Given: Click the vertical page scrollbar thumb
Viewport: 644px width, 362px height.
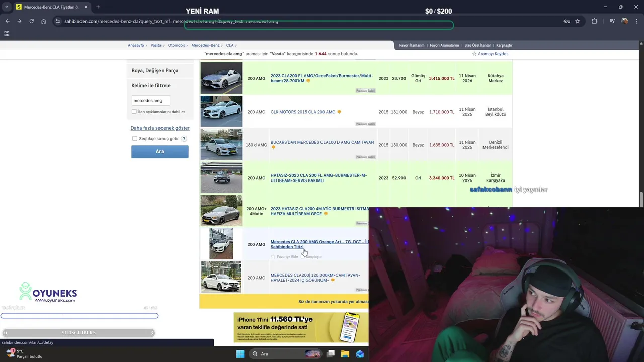Looking at the screenshot, I should 641,199.
